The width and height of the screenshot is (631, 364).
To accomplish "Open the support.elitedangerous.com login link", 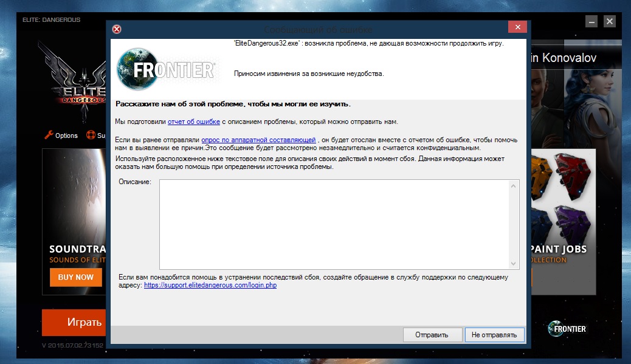I will (210, 285).
